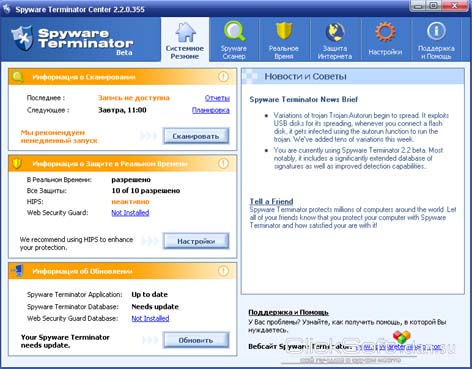Click the magnifier icon in scan info header

coord(17,77)
